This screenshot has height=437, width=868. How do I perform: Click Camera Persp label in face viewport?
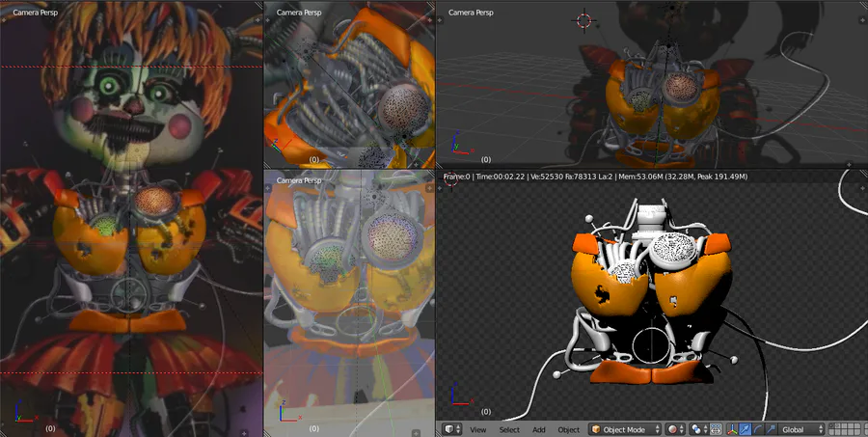[x=35, y=13]
